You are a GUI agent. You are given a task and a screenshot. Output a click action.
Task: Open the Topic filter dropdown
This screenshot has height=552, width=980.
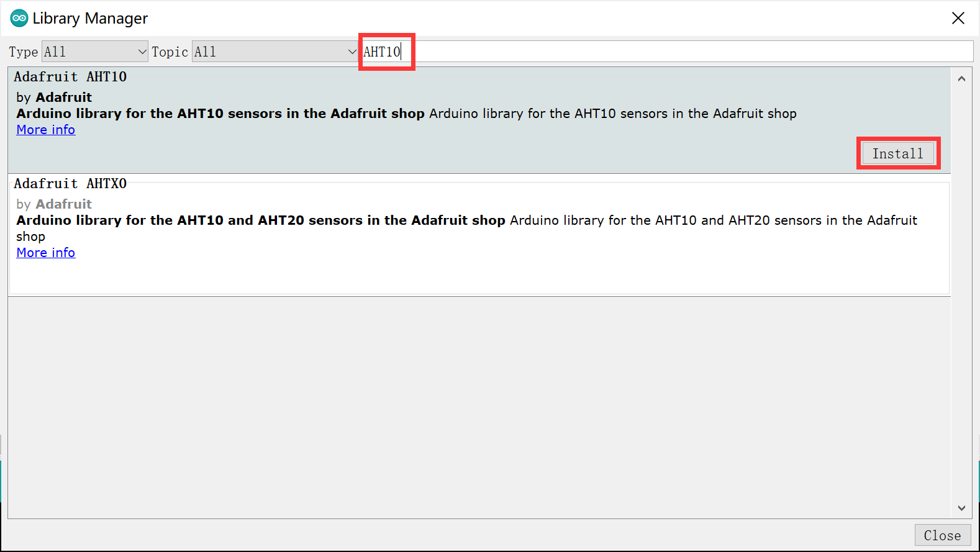pos(275,52)
